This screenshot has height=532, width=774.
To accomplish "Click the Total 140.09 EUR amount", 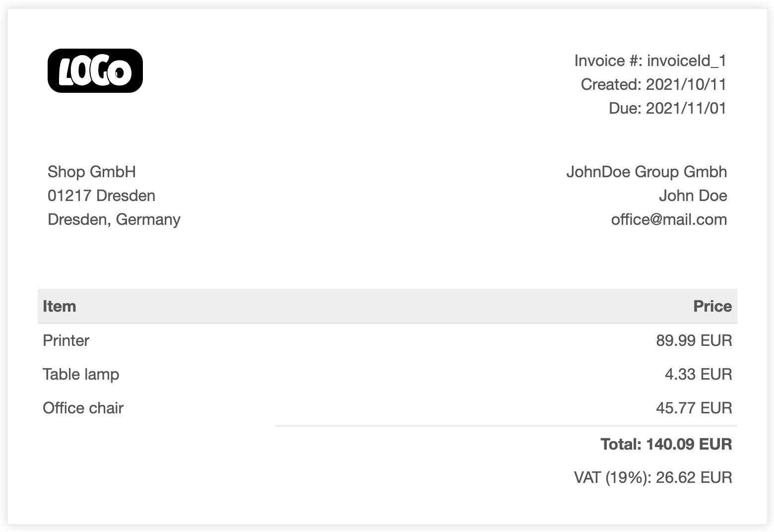I will point(666,444).
